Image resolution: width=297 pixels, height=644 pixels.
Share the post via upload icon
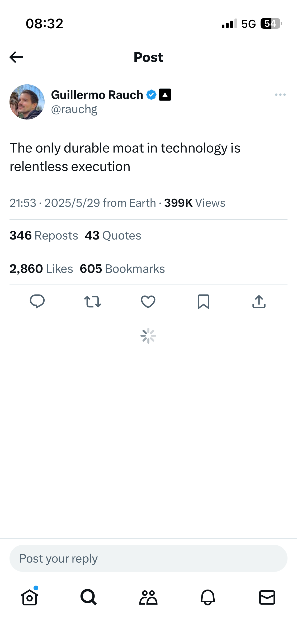pyautogui.click(x=259, y=302)
